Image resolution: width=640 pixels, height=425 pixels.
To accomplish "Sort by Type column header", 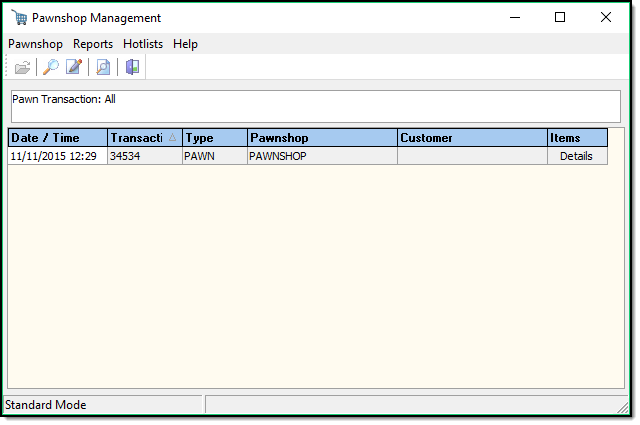I will click(214, 138).
